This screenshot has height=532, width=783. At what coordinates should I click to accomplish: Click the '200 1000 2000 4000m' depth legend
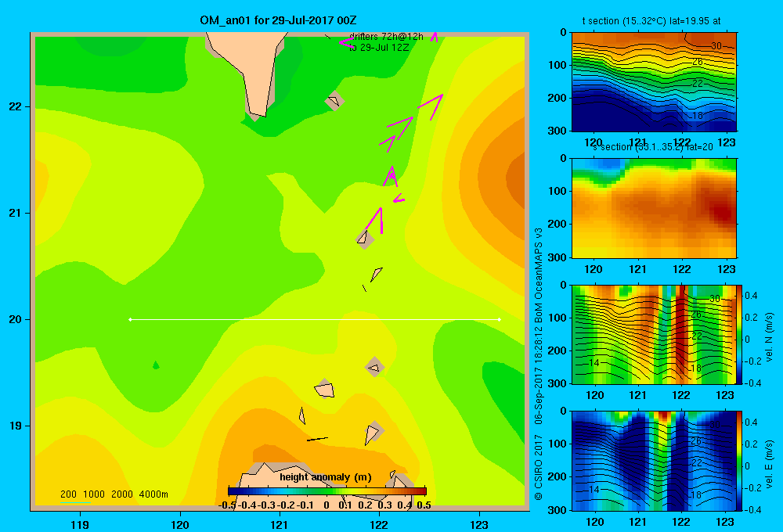tap(114, 494)
